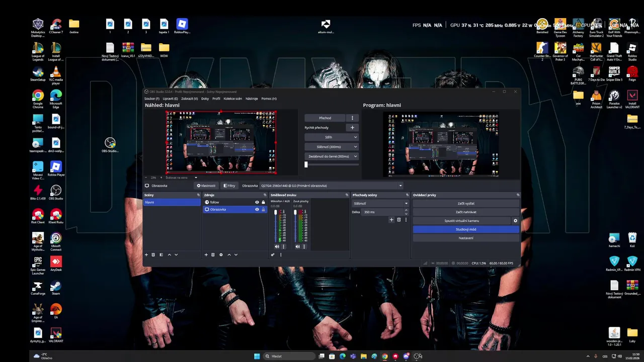Move source up in Zdroje panel
The height and width of the screenshot is (362, 644).
click(229, 254)
